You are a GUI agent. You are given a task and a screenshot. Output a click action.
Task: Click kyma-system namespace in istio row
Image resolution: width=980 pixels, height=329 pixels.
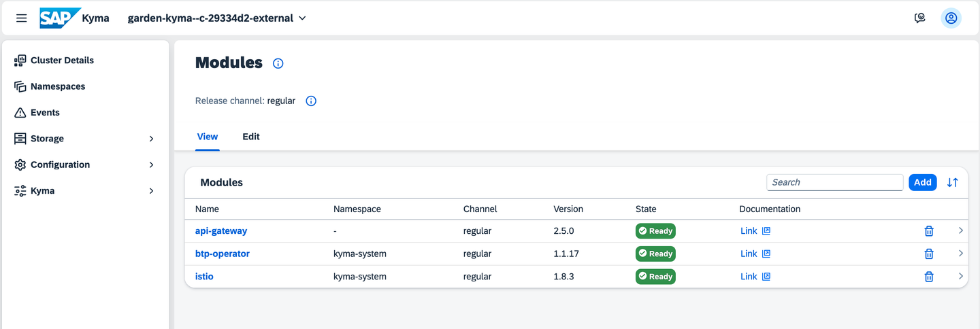click(x=360, y=277)
